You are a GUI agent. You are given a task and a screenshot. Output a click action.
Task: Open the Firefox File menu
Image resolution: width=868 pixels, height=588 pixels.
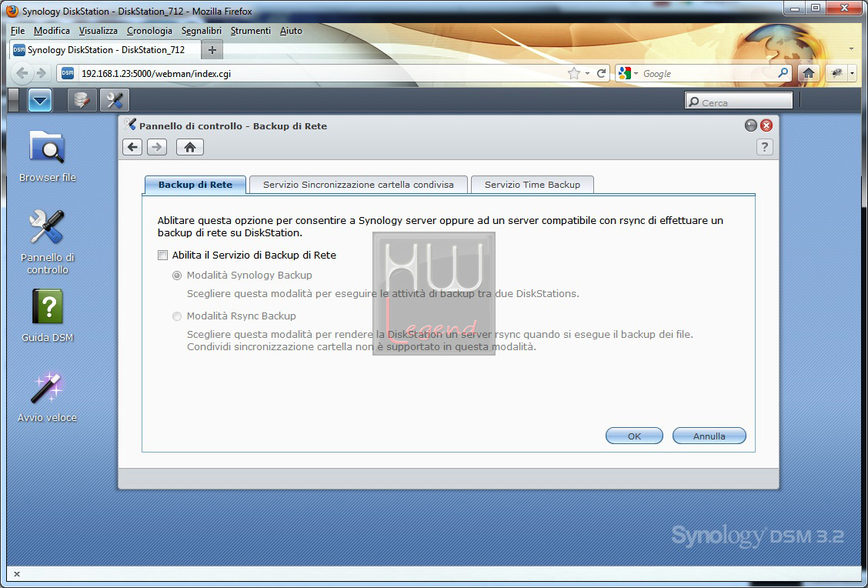(x=18, y=31)
